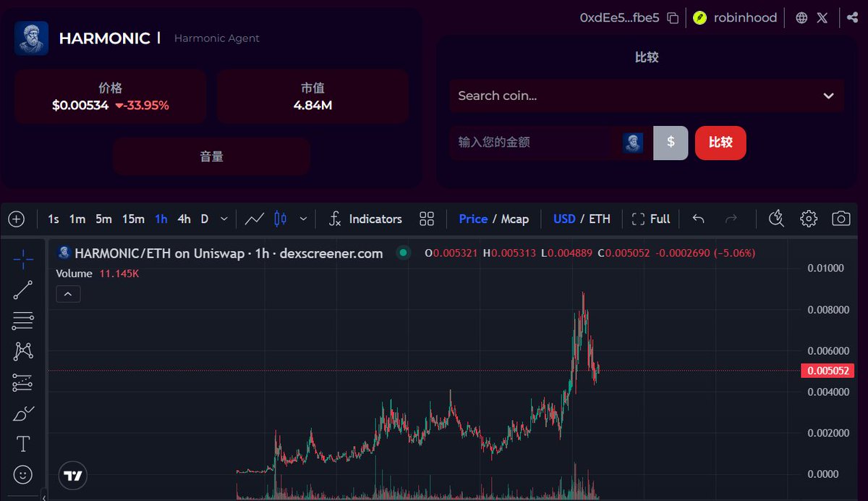Expand the timeframe list chevron
The image size is (868, 501).
(x=224, y=219)
